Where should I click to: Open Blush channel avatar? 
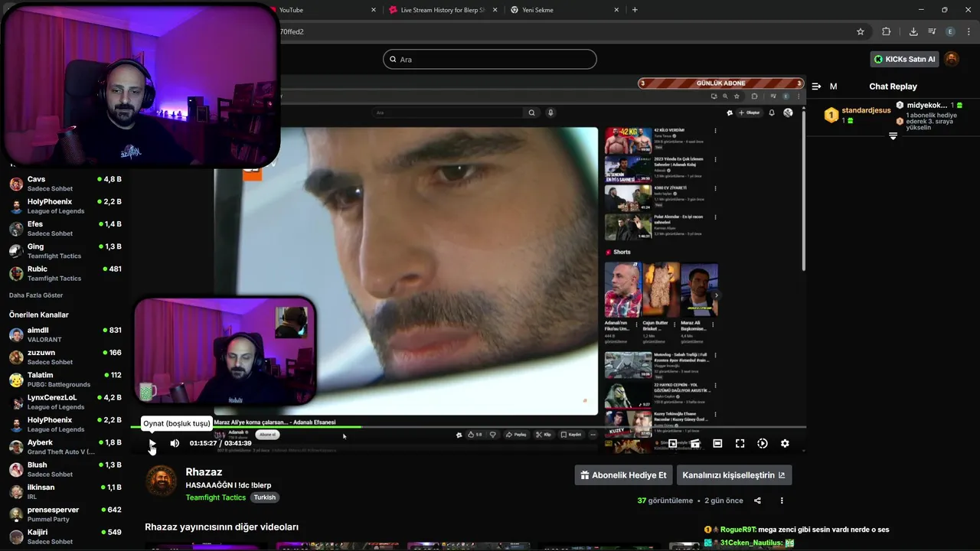point(16,469)
